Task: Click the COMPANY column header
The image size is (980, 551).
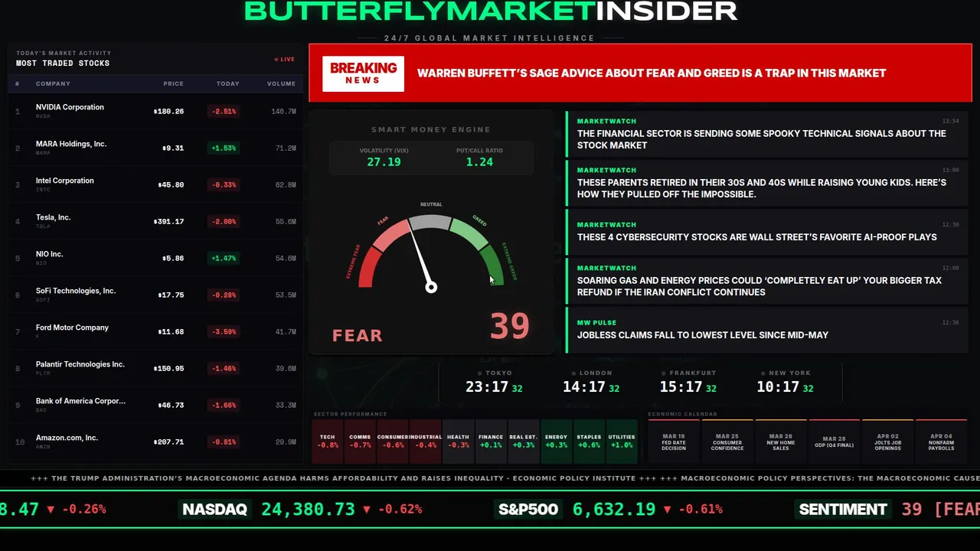Action: tap(53, 83)
